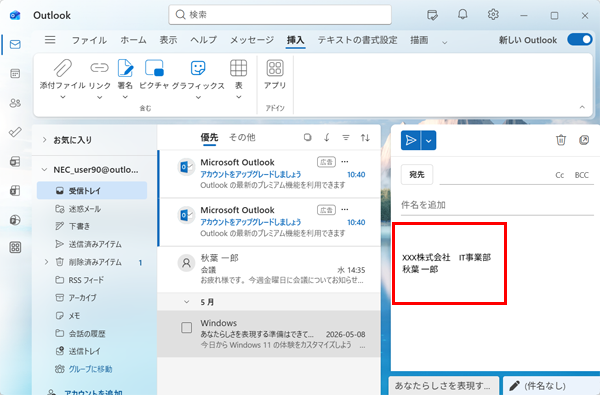The height and width of the screenshot is (395, 600).
Task: Open the ヘルプ tab
Action: pos(204,40)
